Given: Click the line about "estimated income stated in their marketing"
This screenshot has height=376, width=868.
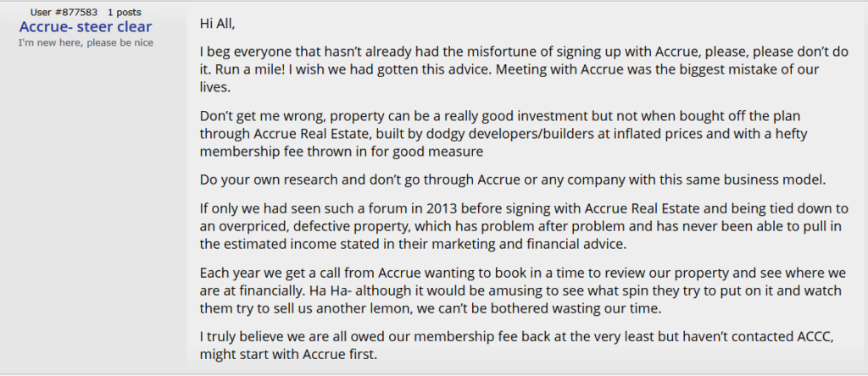Looking at the screenshot, I should coord(413,245).
